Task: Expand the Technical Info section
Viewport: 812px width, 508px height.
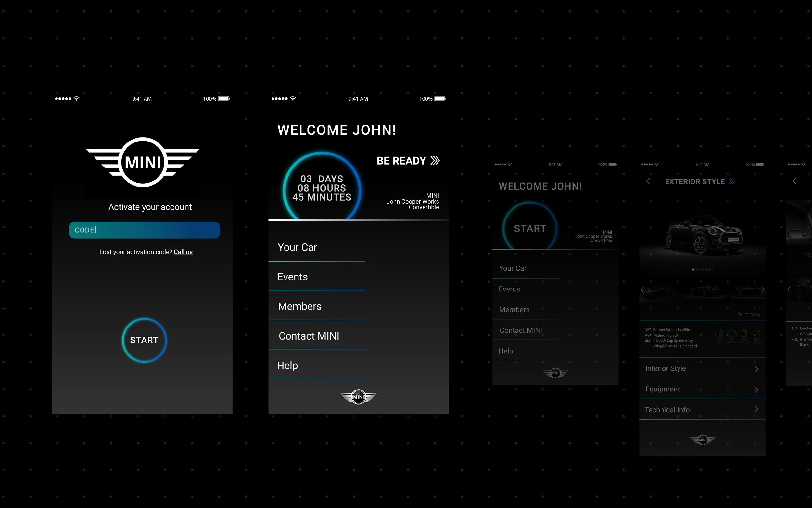Action: pos(703,410)
